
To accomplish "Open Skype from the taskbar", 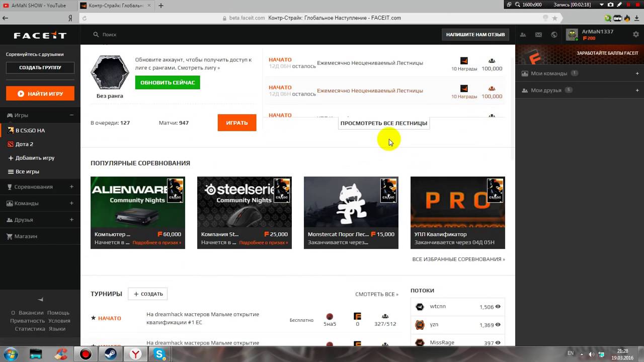I will 160,354.
